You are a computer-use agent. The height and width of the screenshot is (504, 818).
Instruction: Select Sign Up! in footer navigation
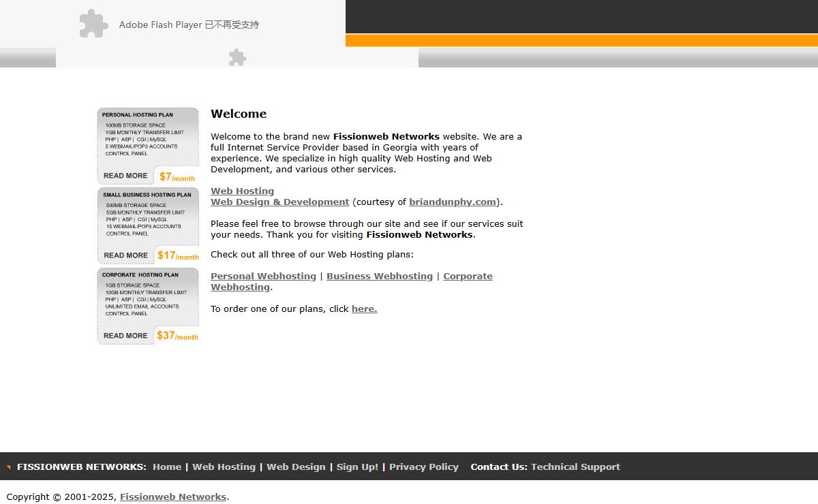[x=357, y=467]
